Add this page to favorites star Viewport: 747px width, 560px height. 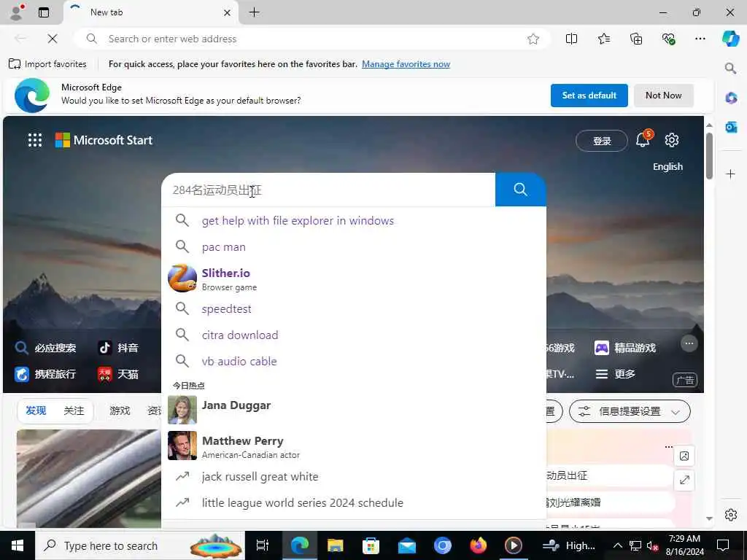pyautogui.click(x=533, y=39)
